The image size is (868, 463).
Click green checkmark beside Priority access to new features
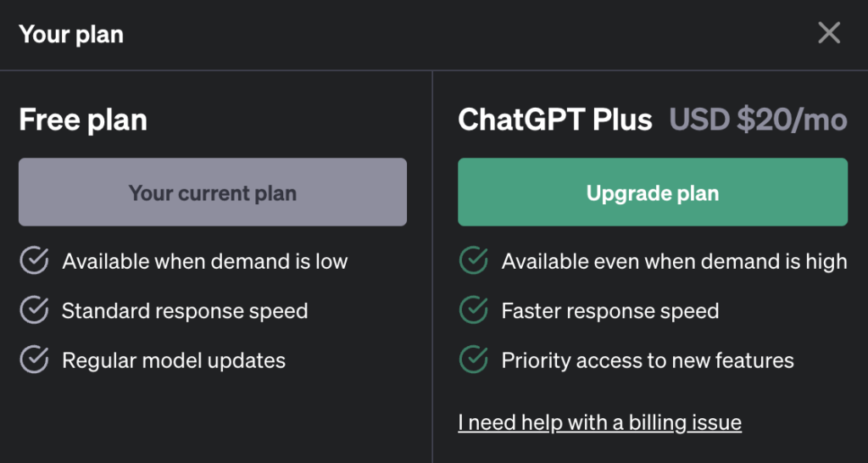474,360
